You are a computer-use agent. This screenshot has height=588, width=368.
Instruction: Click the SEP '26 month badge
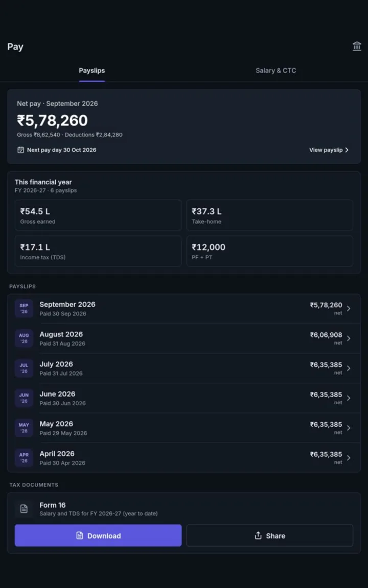(24, 309)
